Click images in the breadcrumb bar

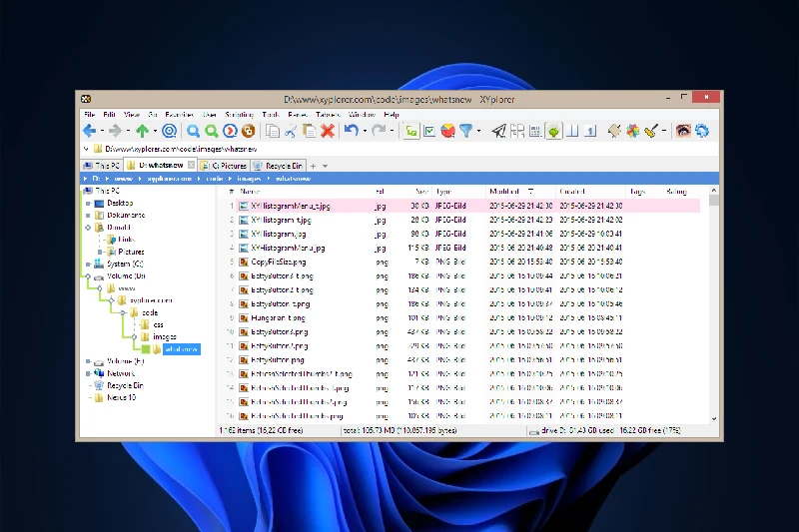click(249, 179)
